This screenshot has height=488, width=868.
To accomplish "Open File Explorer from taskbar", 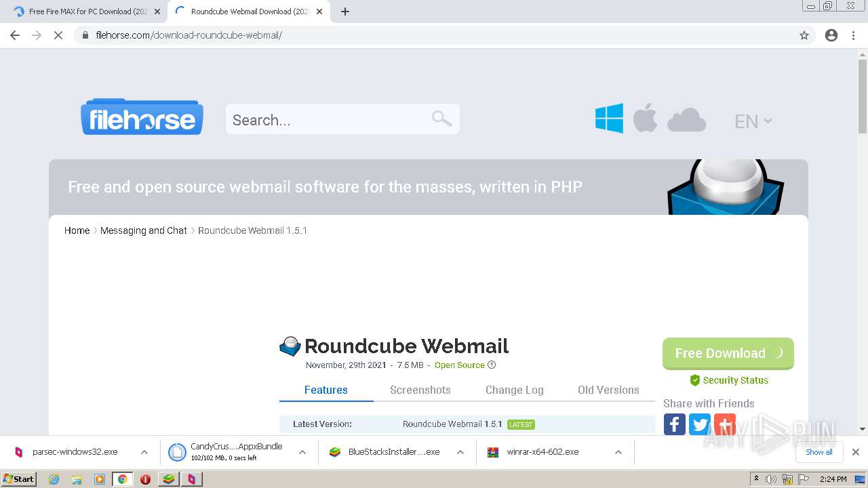I will pos(77,479).
